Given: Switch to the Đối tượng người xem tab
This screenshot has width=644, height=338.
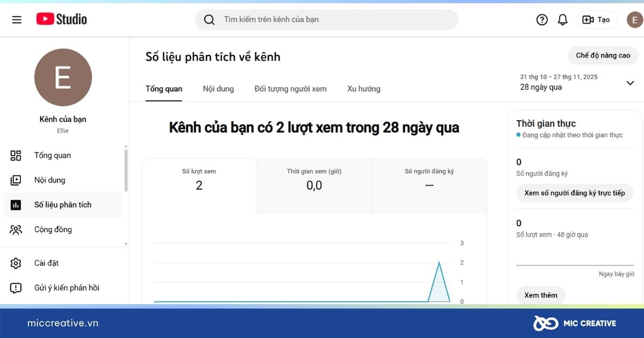Looking at the screenshot, I should tap(290, 89).
